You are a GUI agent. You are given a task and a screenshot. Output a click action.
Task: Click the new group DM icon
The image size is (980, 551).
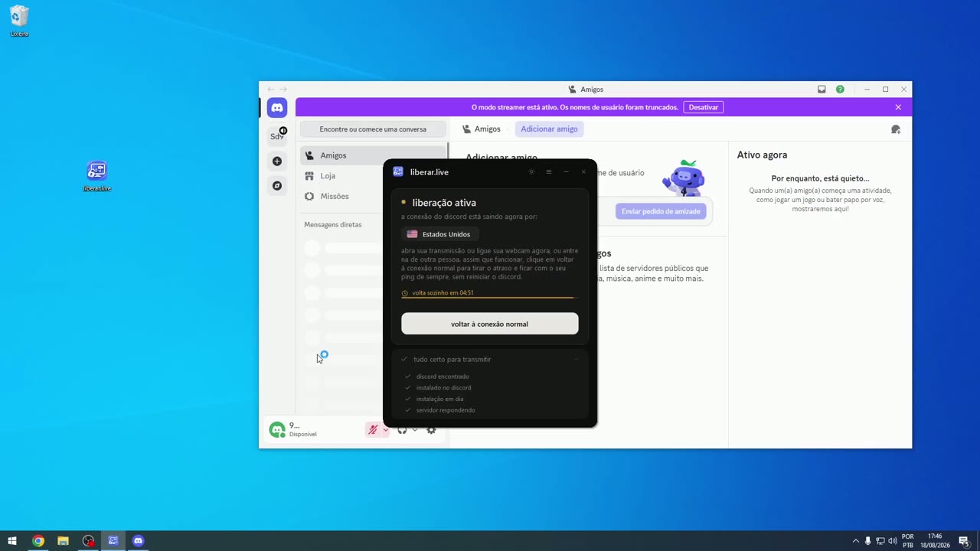click(x=896, y=129)
